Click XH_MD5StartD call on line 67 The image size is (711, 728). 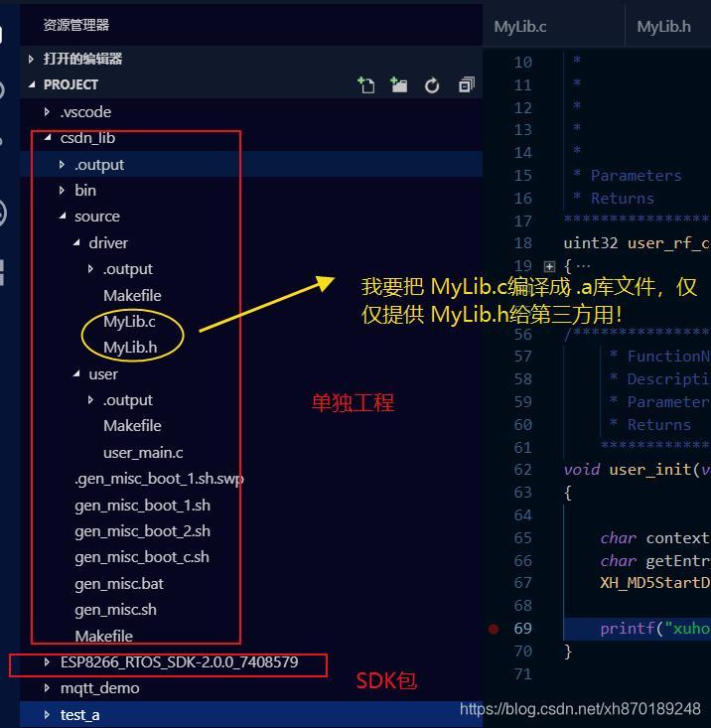tap(654, 583)
